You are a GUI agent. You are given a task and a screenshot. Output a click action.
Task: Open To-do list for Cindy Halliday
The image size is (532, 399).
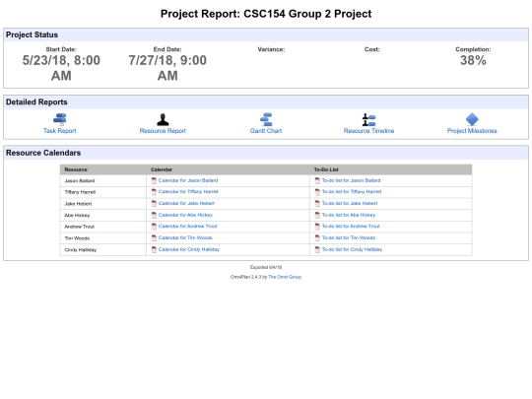coord(352,249)
